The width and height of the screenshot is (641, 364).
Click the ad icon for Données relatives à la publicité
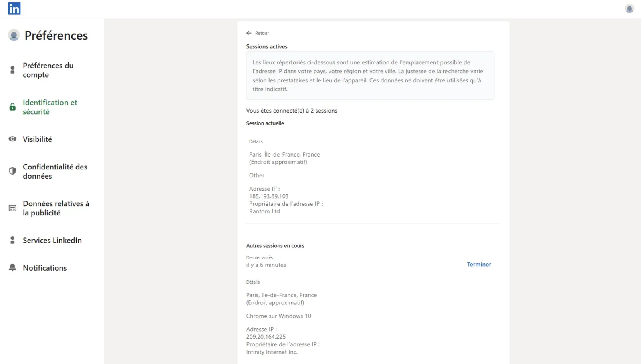coord(12,208)
